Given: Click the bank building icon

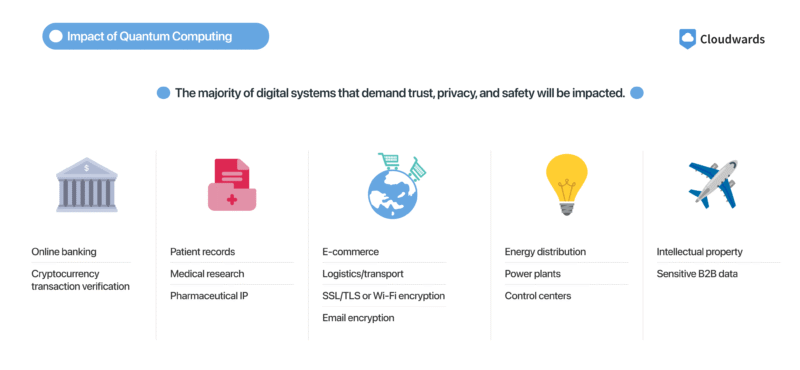Looking at the screenshot, I should 87,184.
